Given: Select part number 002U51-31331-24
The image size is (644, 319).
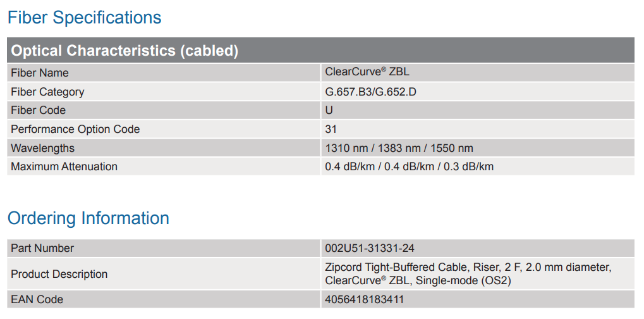Looking at the screenshot, I should pyautogui.click(x=370, y=248).
